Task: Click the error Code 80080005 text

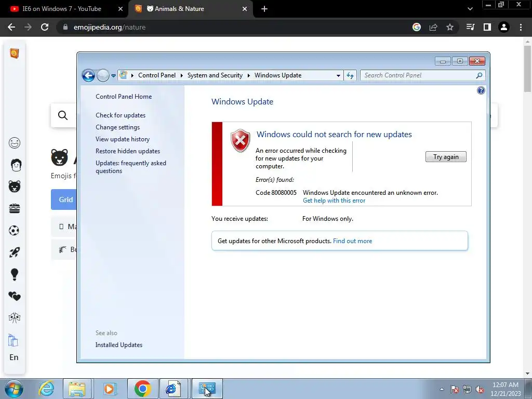Action: click(276, 193)
